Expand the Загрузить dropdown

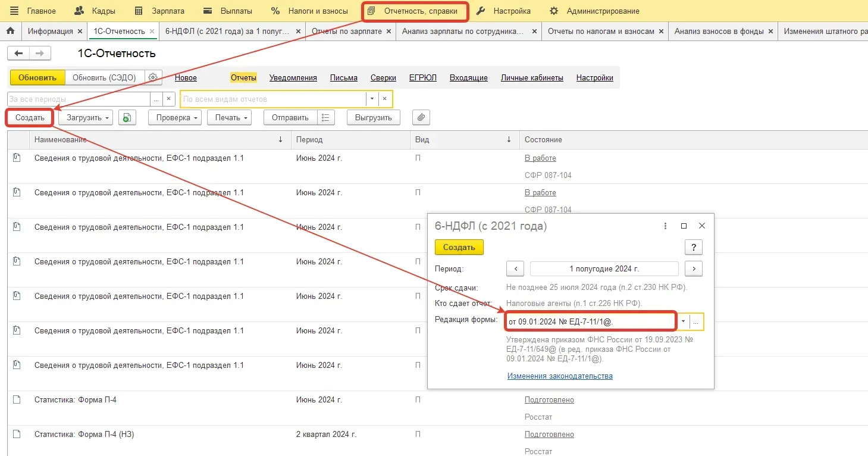tap(86, 118)
